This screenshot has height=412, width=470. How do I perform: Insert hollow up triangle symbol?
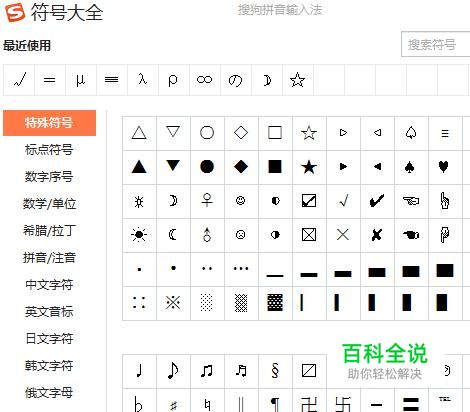tap(139, 133)
